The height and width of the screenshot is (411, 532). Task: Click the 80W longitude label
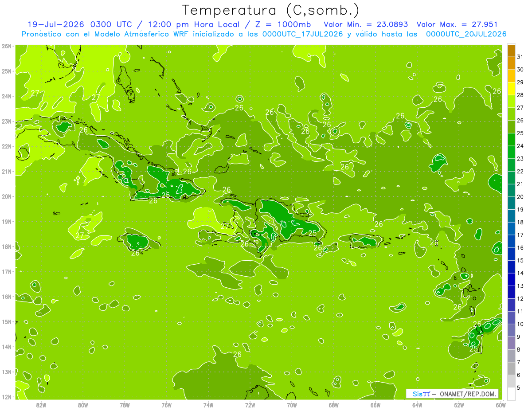83,405
